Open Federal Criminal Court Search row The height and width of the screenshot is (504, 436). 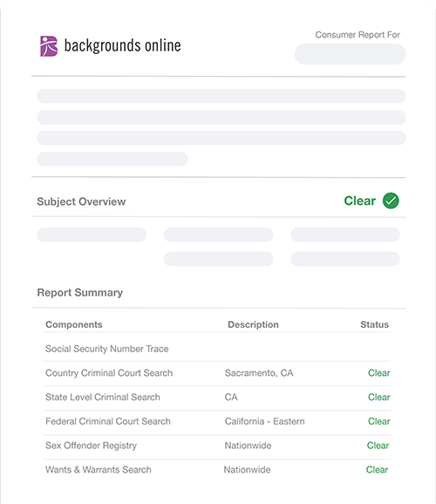pyautogui.click(x=216, y=422)
